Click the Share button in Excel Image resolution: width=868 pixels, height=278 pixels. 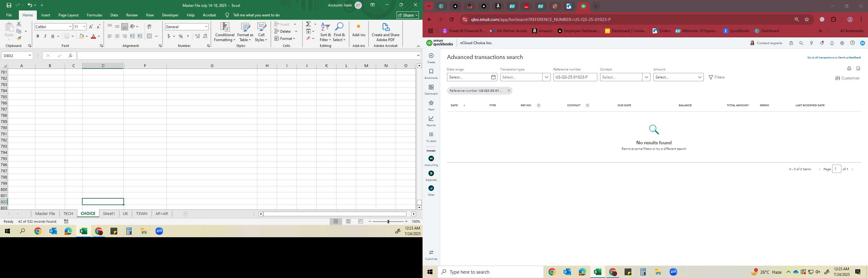point(408,15)
